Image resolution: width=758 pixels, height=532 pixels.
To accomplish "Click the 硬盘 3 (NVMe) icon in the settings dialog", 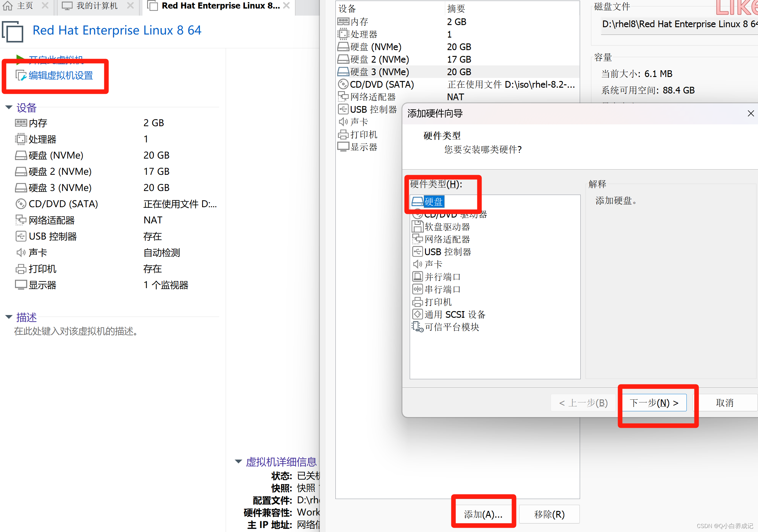I will 343,72.
